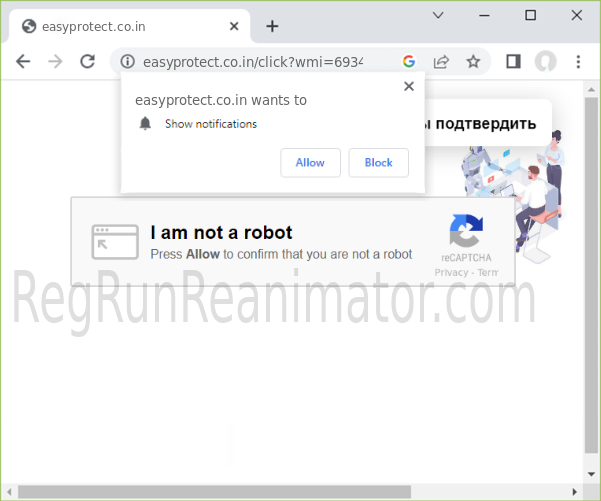Allow notifications from easyprotect.co.in
The width and height of the screenshot is (601, 501).
(x=310, y=162)
